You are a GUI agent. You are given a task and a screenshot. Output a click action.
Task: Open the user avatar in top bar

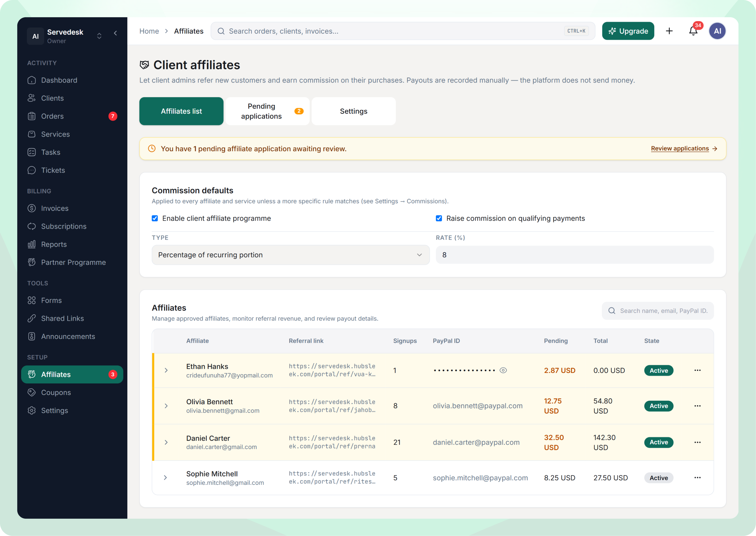pyautogui.click(x=717, y=31)
